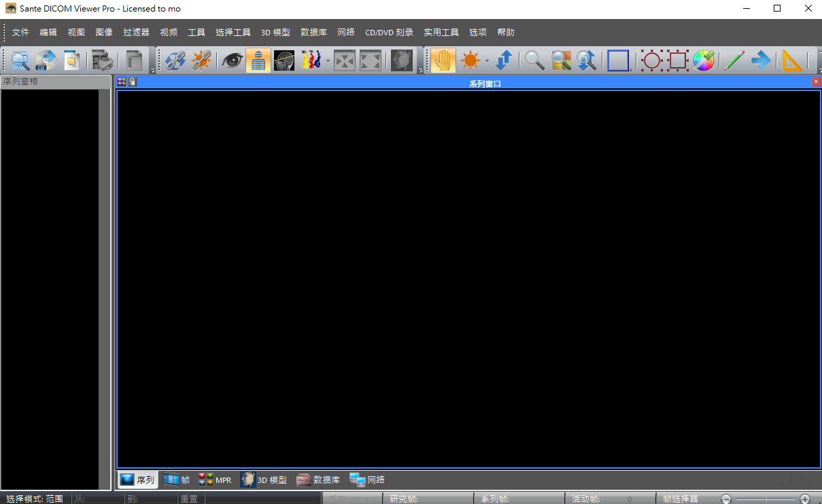
Task: Open the 数据库 menu
Action: coord(313,33)
